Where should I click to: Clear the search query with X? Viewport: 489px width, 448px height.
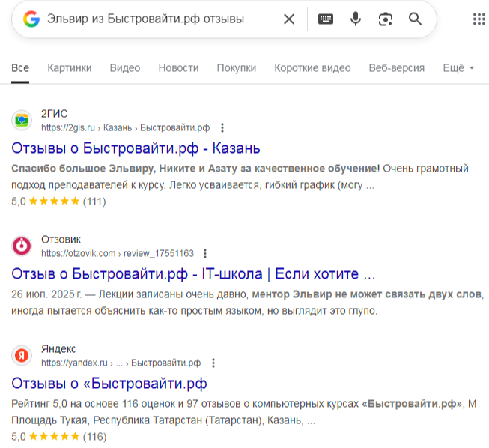288,19
